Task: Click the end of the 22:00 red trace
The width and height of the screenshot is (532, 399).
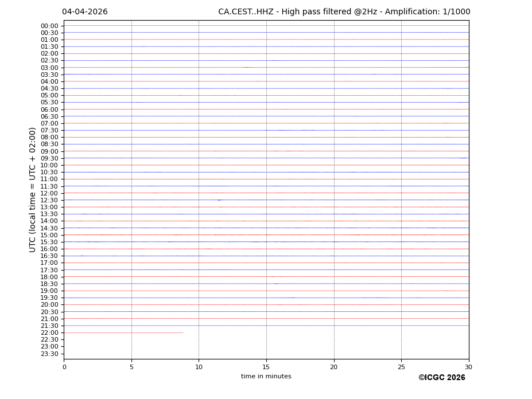Action: 182,332
